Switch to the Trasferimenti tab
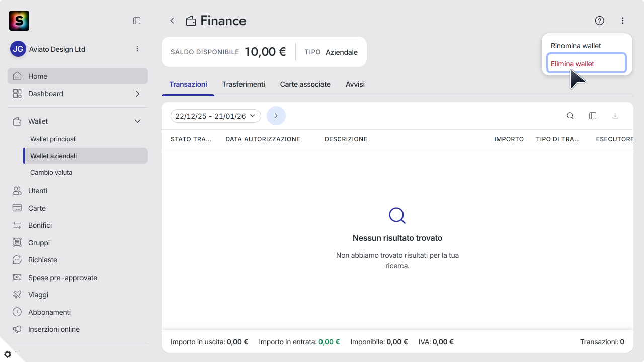Screen dimensions: 644x362 pos(244,84)
